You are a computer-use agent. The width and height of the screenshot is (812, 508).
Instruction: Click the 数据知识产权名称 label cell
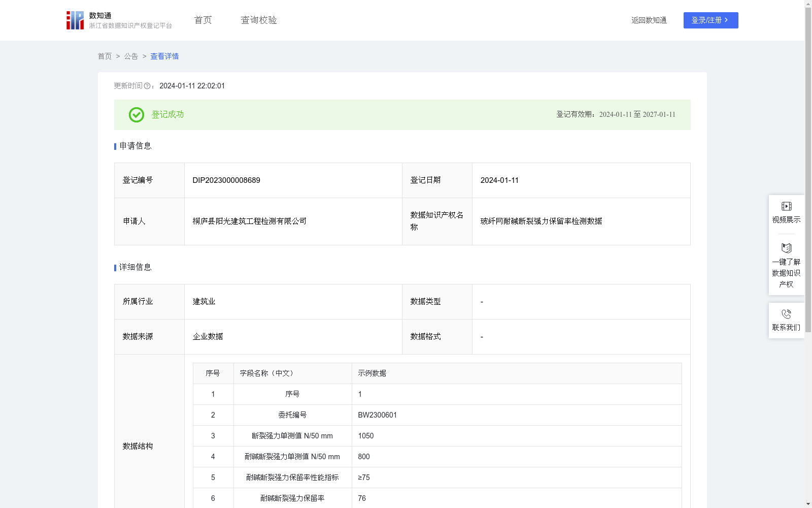click(x=437, y=221)
